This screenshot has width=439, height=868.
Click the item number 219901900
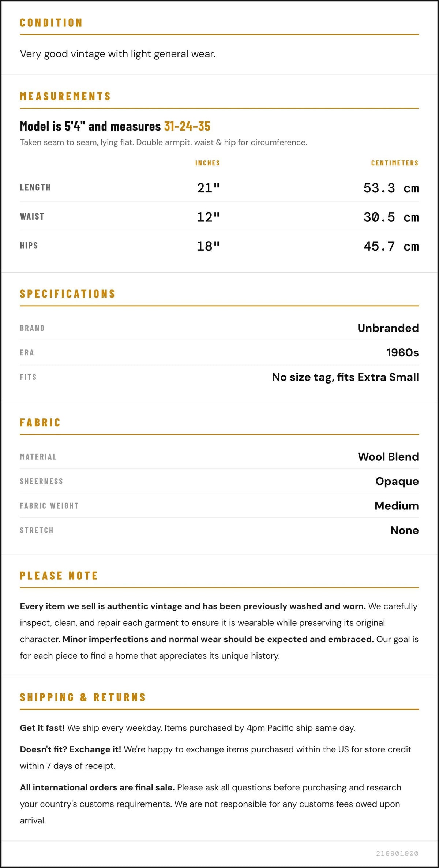click(x=397, y=853)
